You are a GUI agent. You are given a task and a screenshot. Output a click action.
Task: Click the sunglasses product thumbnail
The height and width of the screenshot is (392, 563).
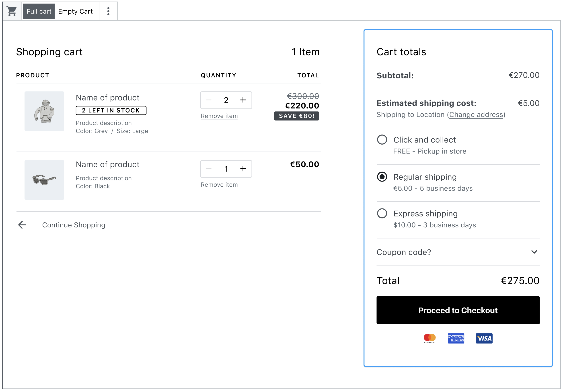44,180
